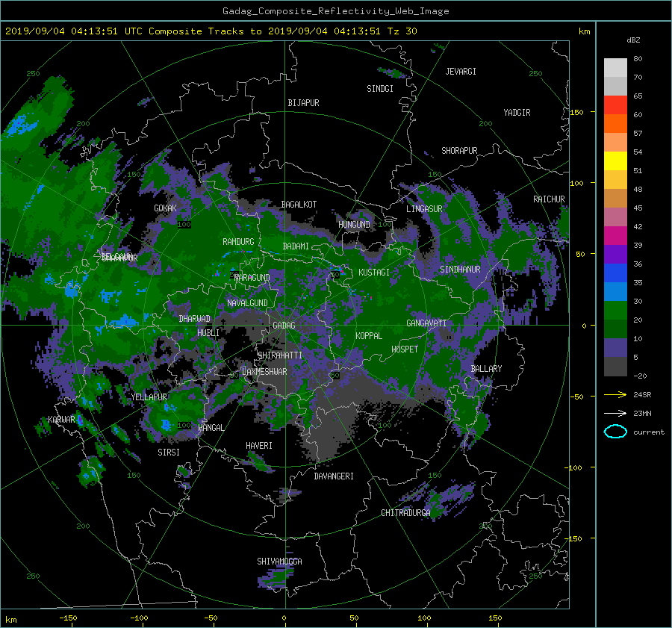Select the LINGASUR town label
The width and height of the screenshot is (672, 628).
(424, 209)
